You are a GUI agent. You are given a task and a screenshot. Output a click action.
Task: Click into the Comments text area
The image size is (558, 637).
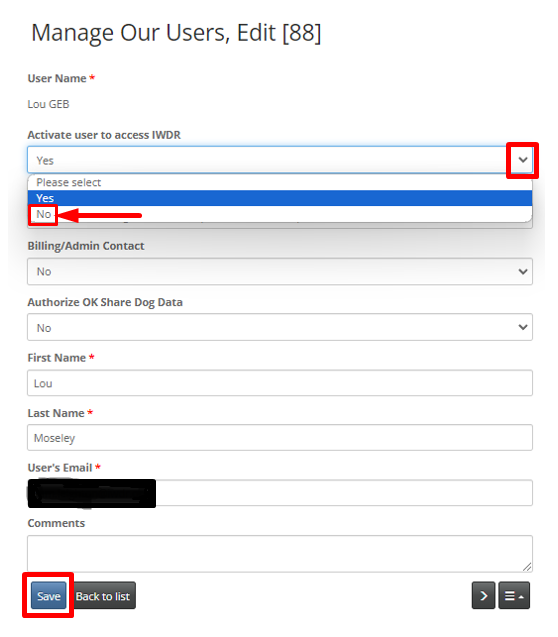280,554
